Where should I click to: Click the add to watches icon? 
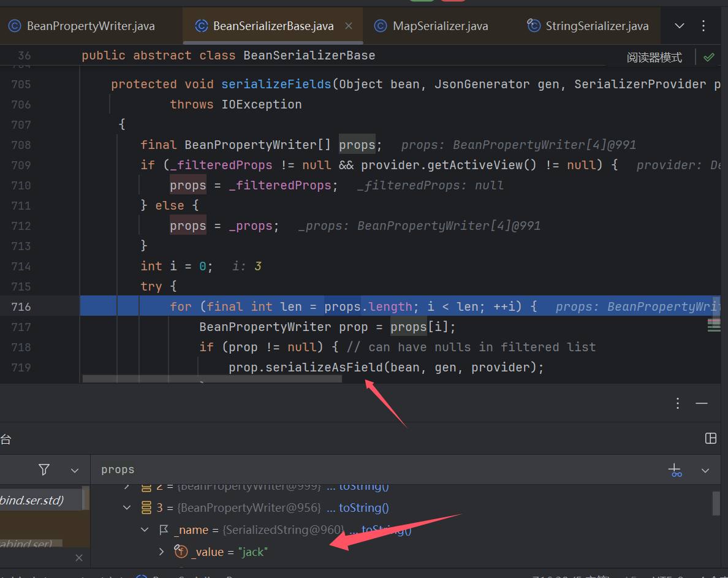point(675,470)
